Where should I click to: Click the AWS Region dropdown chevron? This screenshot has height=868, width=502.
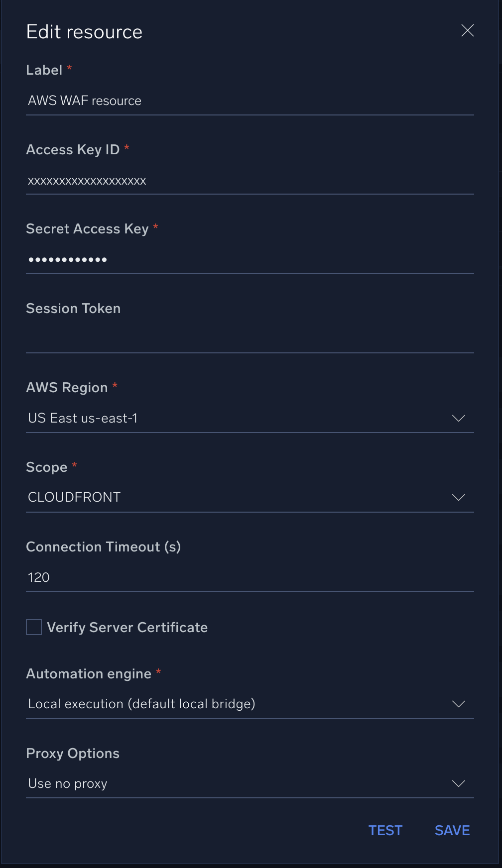[x=458, y=418]
